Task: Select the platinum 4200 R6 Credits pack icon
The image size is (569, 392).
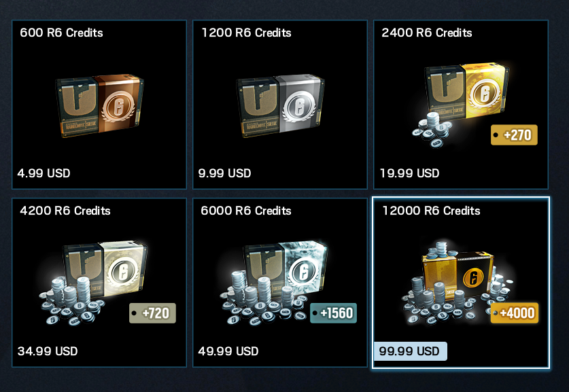Action: (94, 283)
